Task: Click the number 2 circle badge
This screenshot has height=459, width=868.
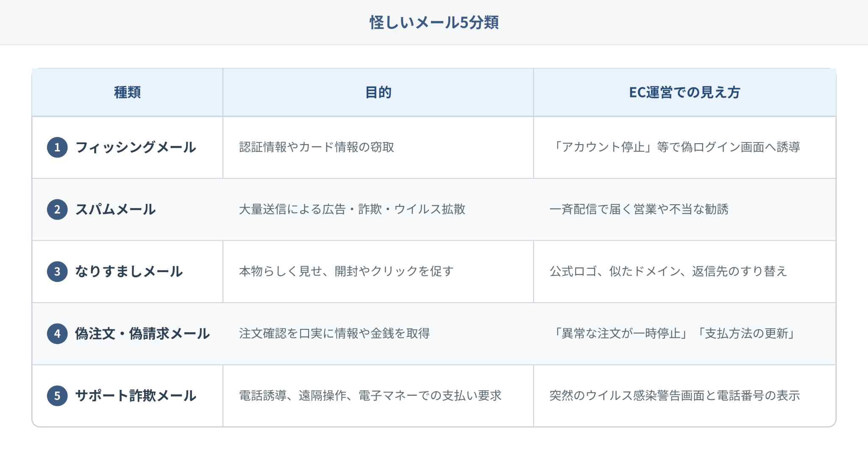Action: click(x=57, y=209)
